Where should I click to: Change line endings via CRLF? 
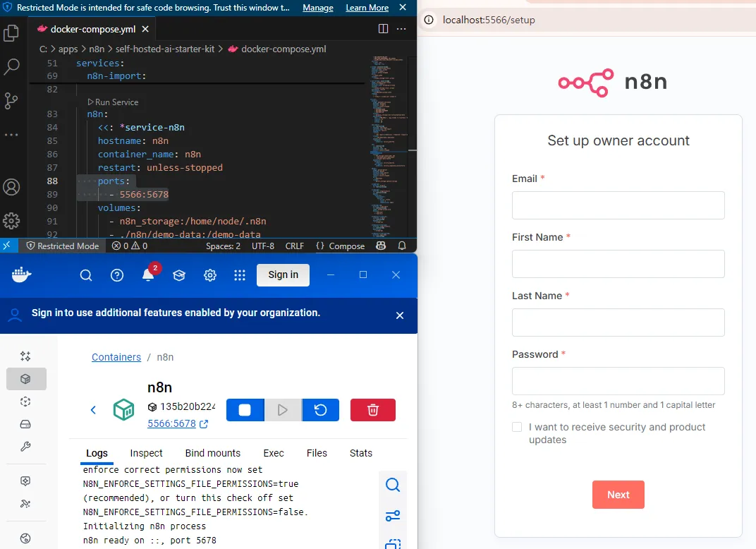(295, 246)
